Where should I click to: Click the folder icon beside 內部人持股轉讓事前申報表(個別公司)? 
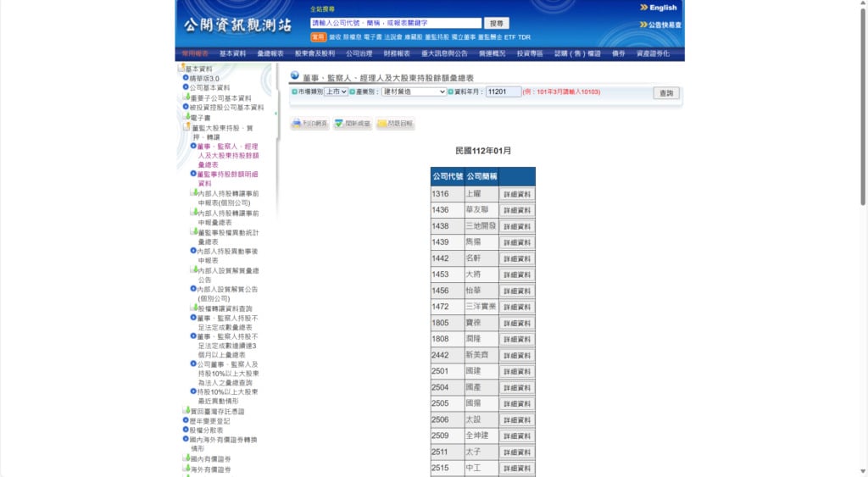pos(194,192)
